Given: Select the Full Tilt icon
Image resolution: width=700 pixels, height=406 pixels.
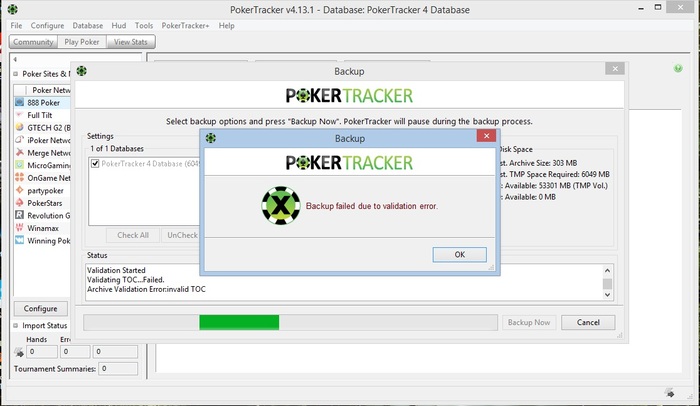Looking at the screenshot, I should tap(20, 115).
